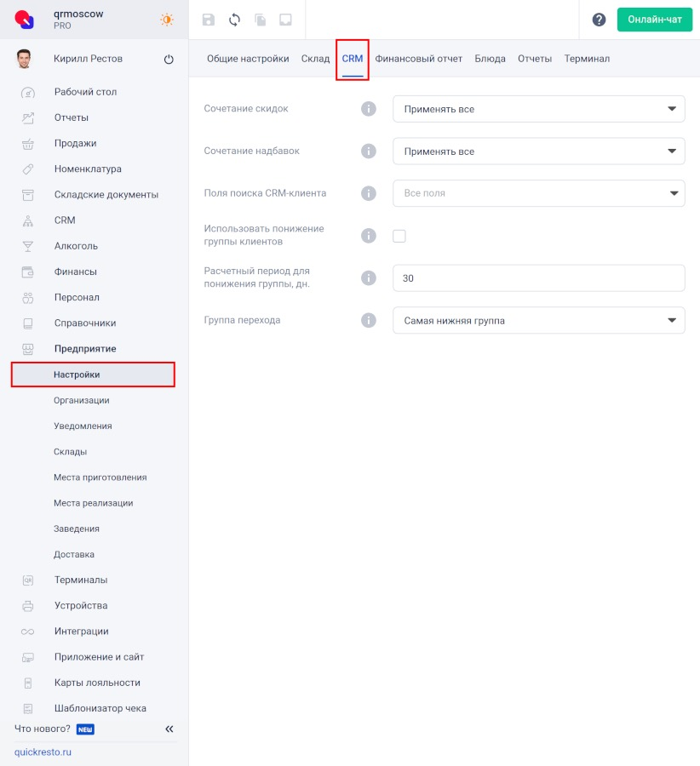Click info icon for Группа перехода
This screenshot has width=700, height=766.
click(x=369, y=321)
